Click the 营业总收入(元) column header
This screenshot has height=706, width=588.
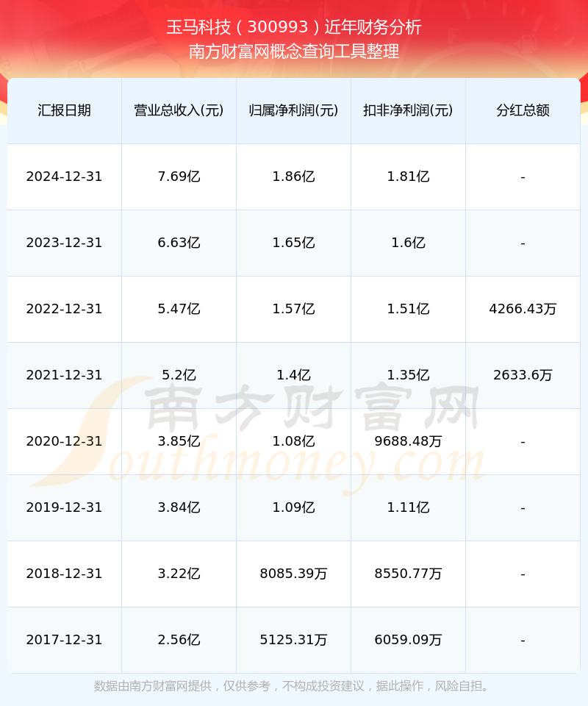(x=179, y=110)
